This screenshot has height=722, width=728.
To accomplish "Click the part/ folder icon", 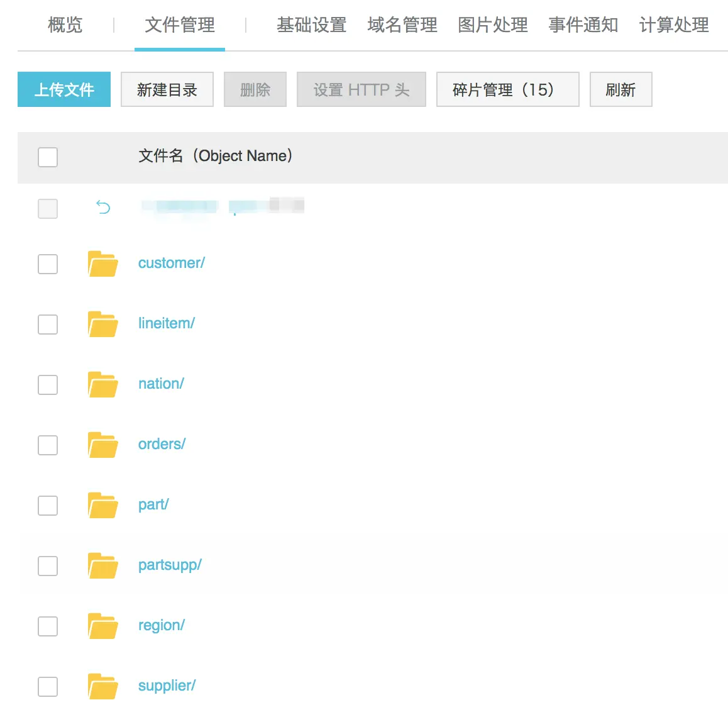I will point(102,506).
